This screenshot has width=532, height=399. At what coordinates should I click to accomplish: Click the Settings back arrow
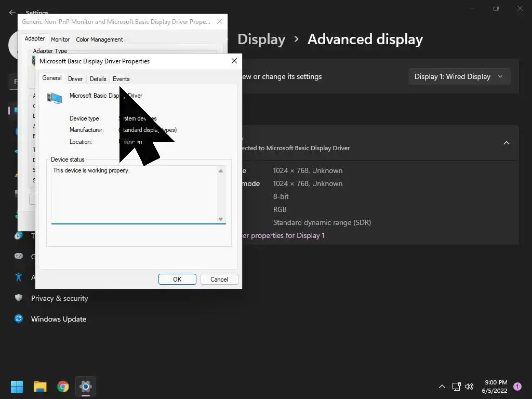[x=12, y=12]
